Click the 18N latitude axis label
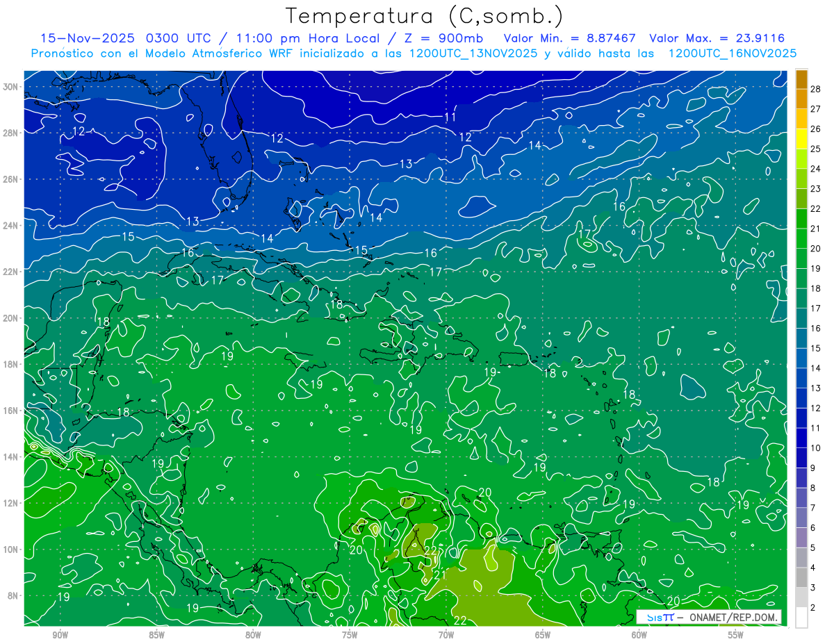The height and width of the screenshot is (644, 834). (11, 364)
